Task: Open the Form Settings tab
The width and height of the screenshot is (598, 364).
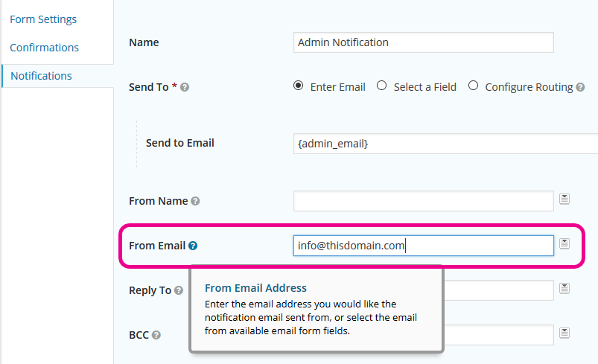Action: [x=43, y=19]
